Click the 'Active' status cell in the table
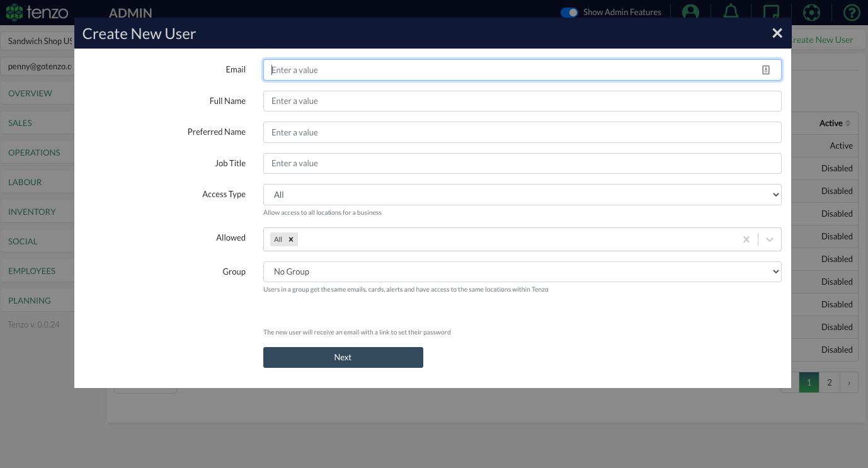Viewport: 868px width, 468px height. click(841, 146)
